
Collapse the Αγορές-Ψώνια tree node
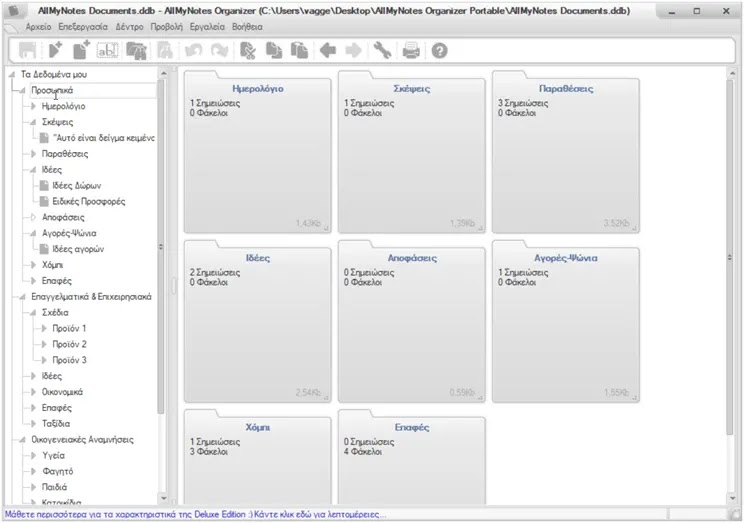pos(33,233)
